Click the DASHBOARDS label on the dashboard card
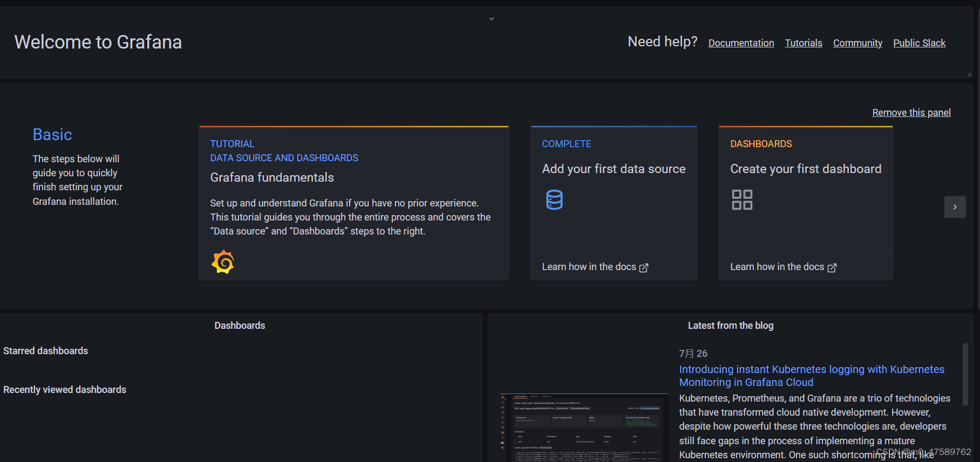Viewport: 980px width, 462px height. pos(761,144)
